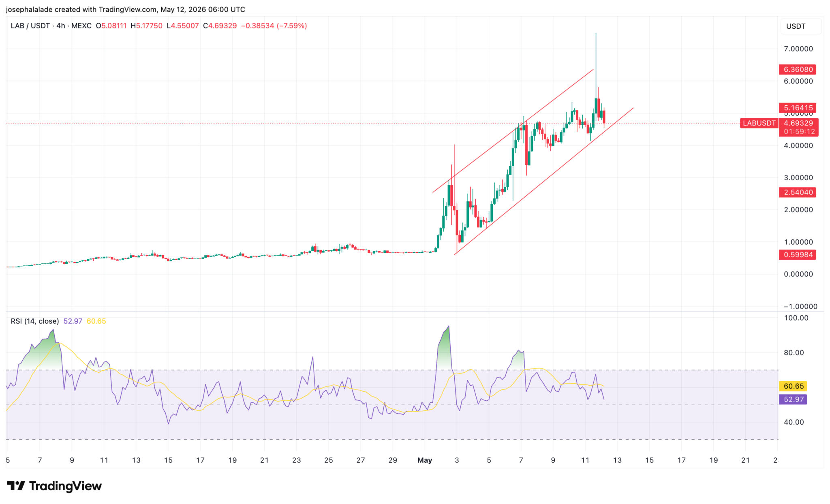Click the 5.16415 price label

click(798, 108)
